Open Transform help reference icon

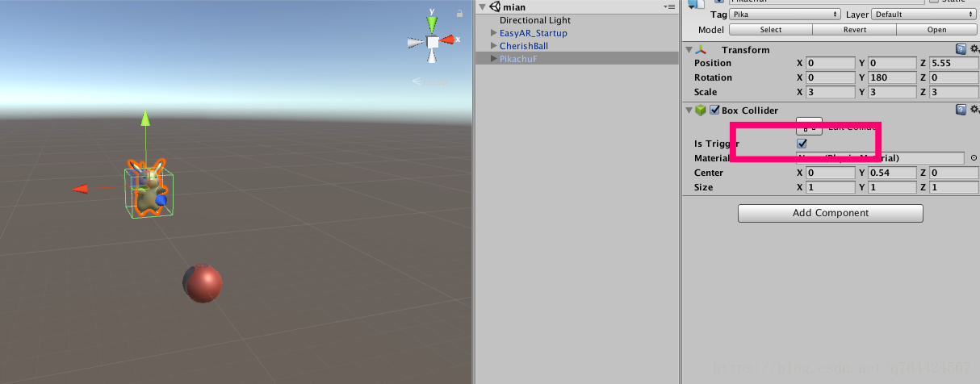961,50
